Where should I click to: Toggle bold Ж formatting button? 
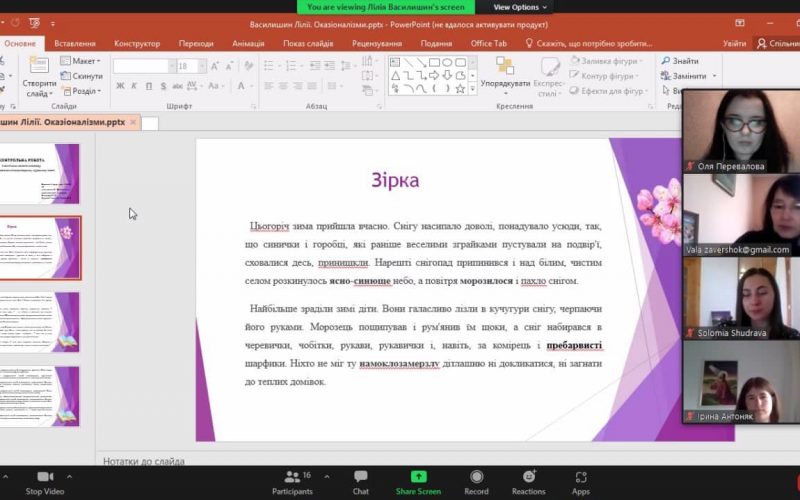point(120,86)
